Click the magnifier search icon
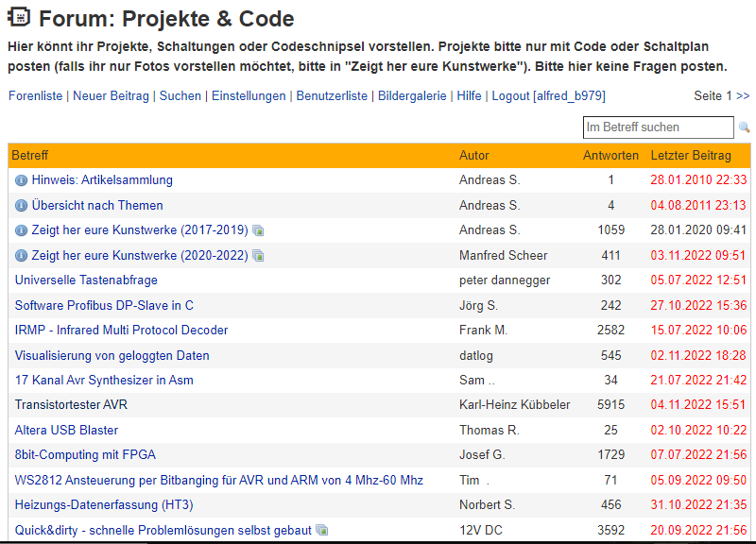Viewport: 756px width, 544px height. [744, 127]
